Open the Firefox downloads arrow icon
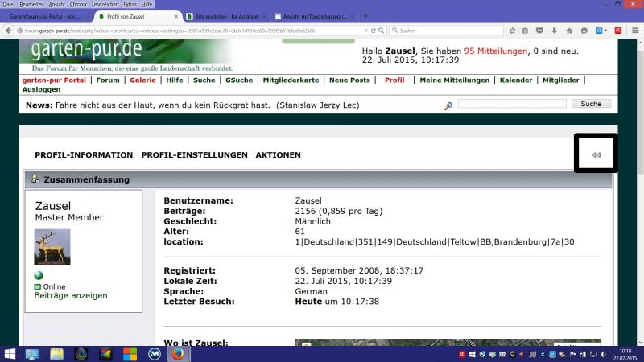Viewport: 644px width, 362px height. [x=554, y=31]
